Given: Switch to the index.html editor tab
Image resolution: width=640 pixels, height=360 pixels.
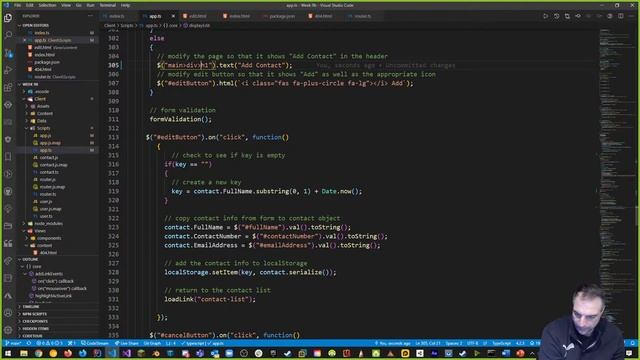Looking at the screenshot, I should tap(239, 16).
